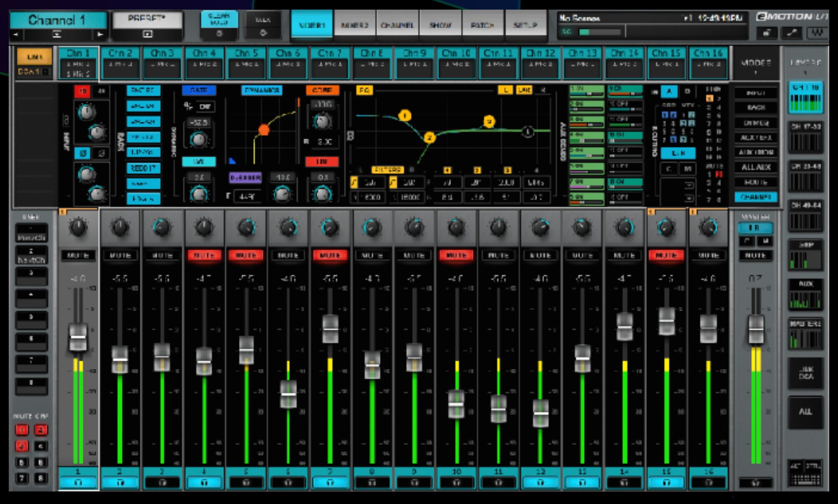Switch to the MIXER 1 tab
This screenshot has height=504, width=838.
tap(312, 25)
